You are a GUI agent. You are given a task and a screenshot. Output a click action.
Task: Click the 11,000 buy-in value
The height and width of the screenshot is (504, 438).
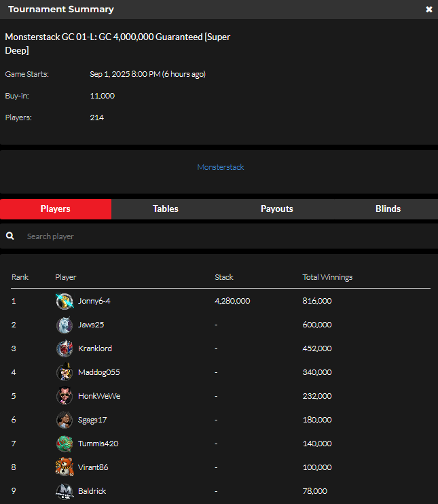tap(102, 96)
